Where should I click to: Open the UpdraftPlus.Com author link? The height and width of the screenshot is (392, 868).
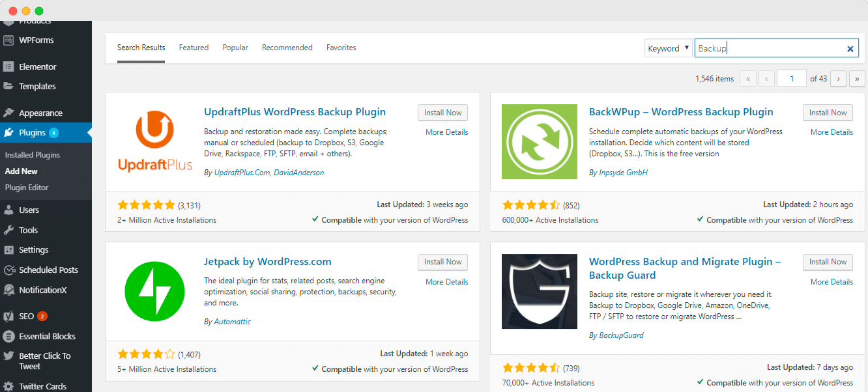242,173
